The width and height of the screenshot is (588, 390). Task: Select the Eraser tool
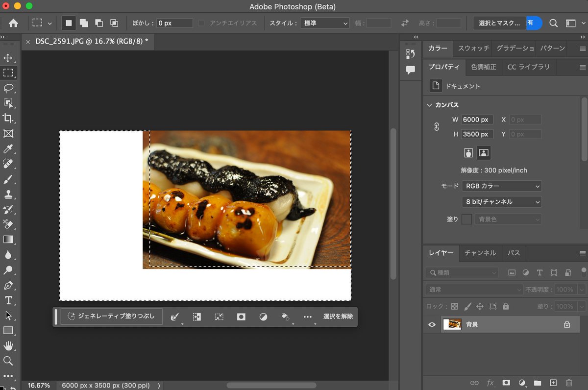[8, 224]
